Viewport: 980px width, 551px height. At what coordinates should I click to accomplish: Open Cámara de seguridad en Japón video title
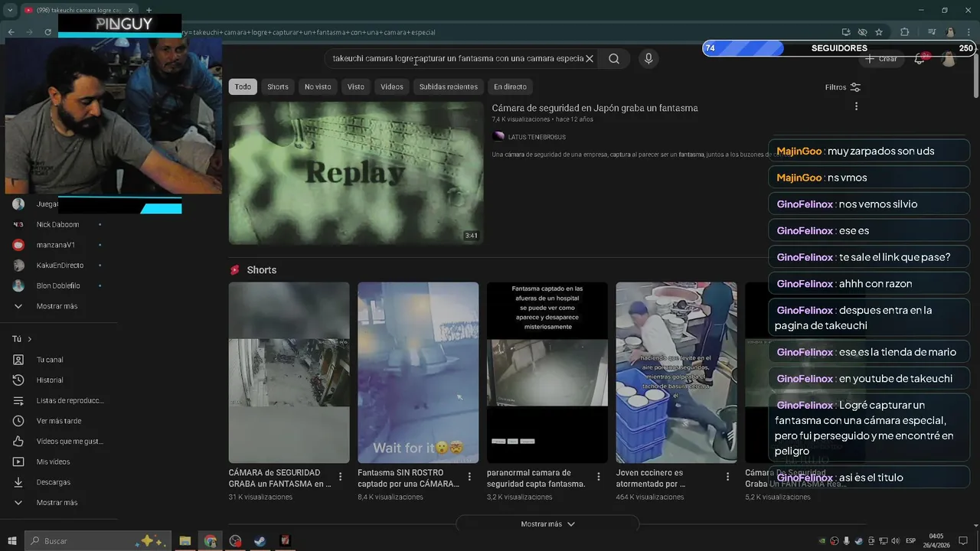(595, 108)
